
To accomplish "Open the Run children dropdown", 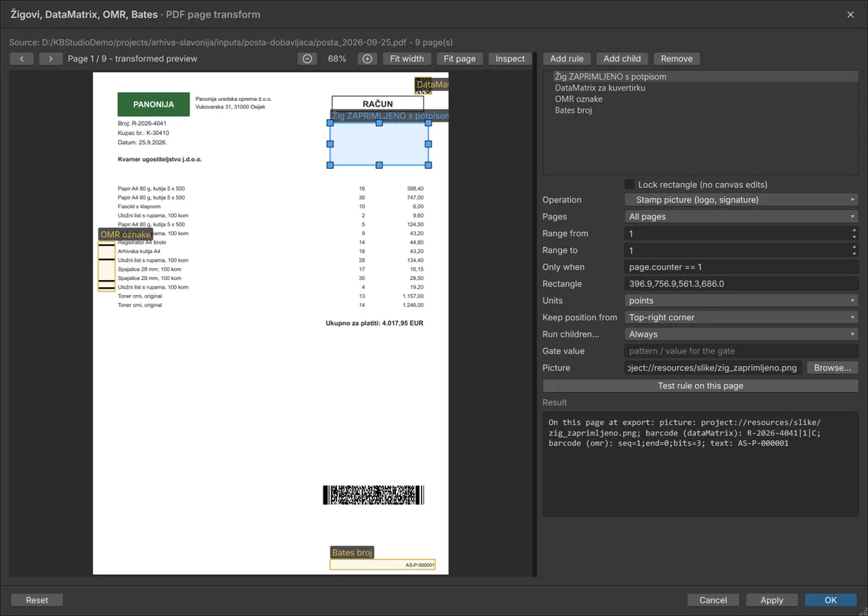I will [x=741, y=334].
